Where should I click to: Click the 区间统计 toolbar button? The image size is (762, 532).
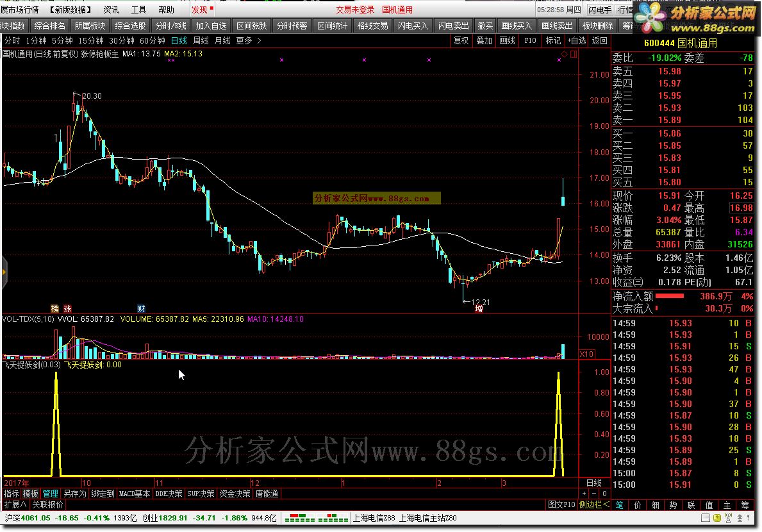332,26
